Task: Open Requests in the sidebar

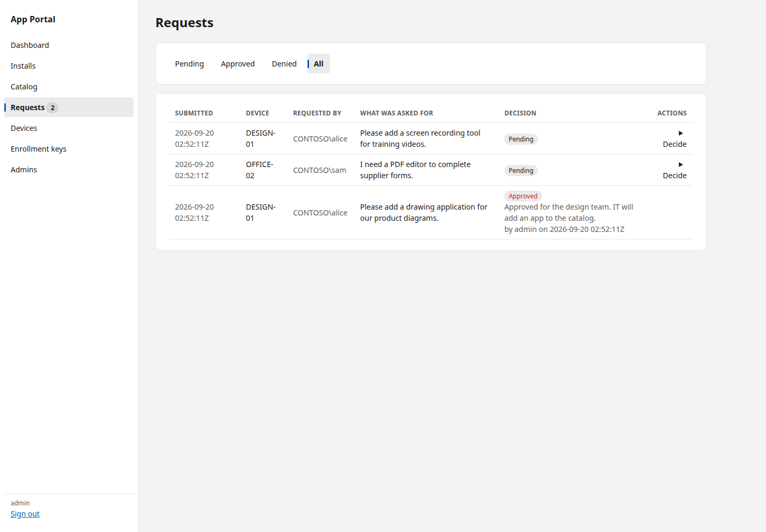Action: 69,107
